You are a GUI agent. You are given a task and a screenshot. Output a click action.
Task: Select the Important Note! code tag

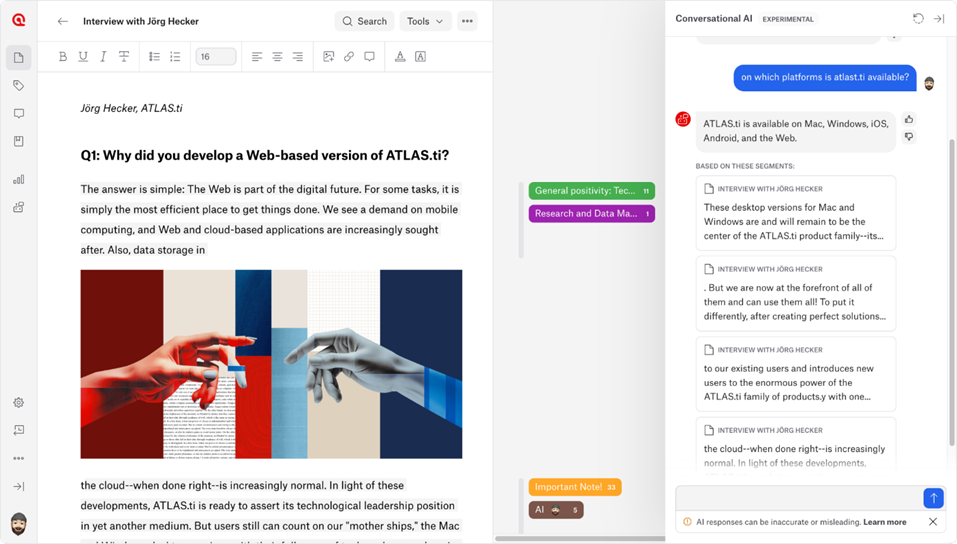pyautogui.click(x=575, y=487)
